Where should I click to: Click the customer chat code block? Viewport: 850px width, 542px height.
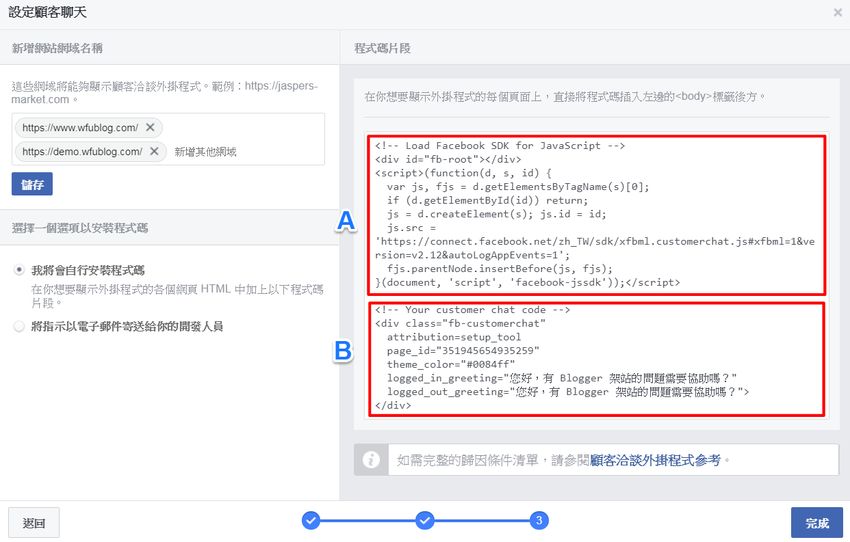click(x=596, y=359)
